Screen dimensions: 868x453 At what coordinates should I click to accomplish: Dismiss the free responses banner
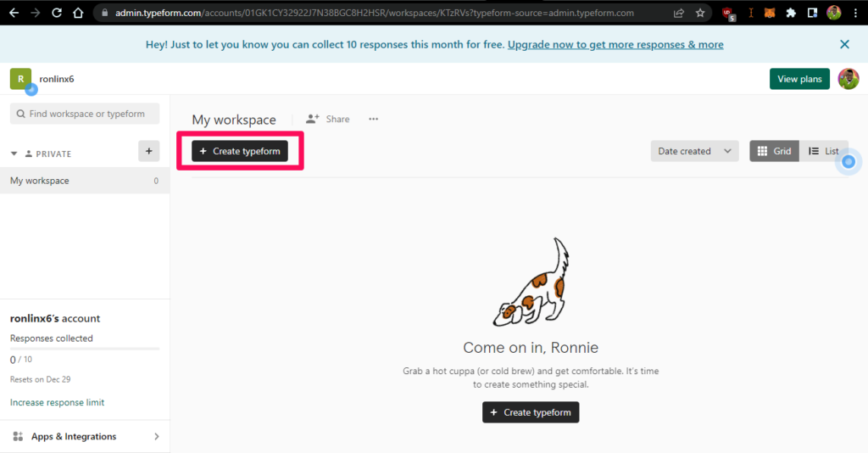tap(844, 44)
